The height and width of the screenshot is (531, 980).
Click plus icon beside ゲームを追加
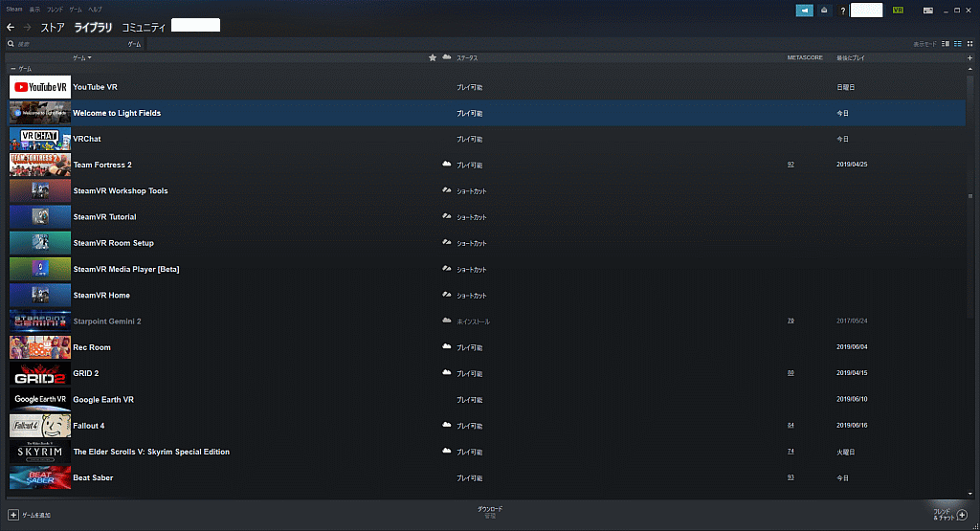click(13, 515)
